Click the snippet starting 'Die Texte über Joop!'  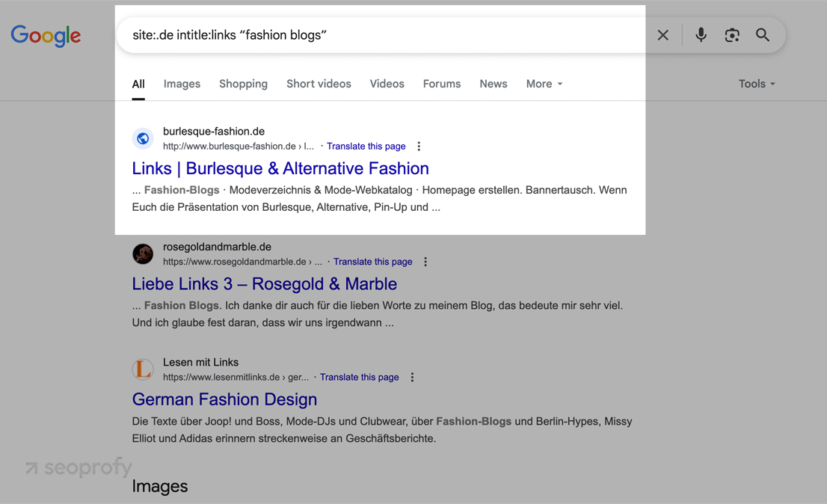[x=382, y=430]
